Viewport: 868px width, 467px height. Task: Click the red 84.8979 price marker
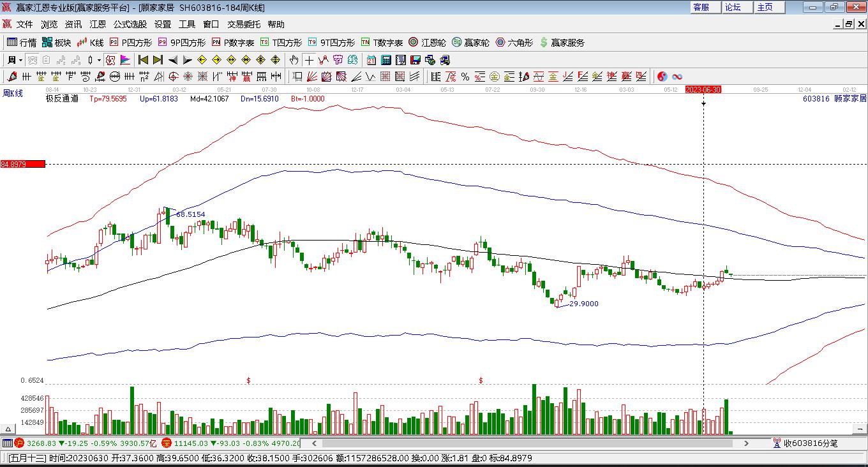[x=23, y=165]
